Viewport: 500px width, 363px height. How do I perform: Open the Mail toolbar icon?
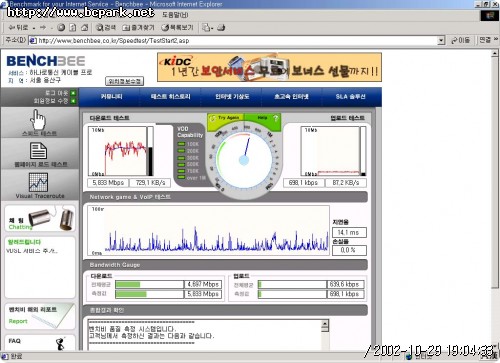click(x=207, y=28)
